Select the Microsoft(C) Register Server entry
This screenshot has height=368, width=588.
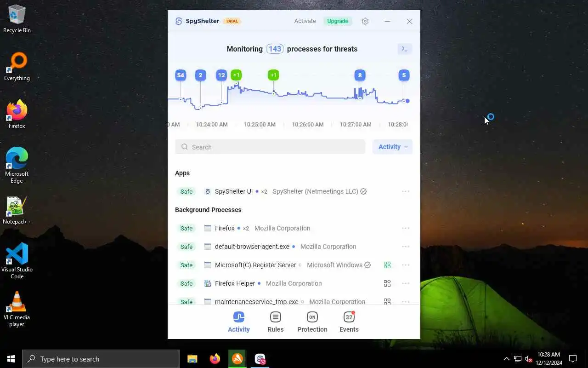(x=255, y=265)
